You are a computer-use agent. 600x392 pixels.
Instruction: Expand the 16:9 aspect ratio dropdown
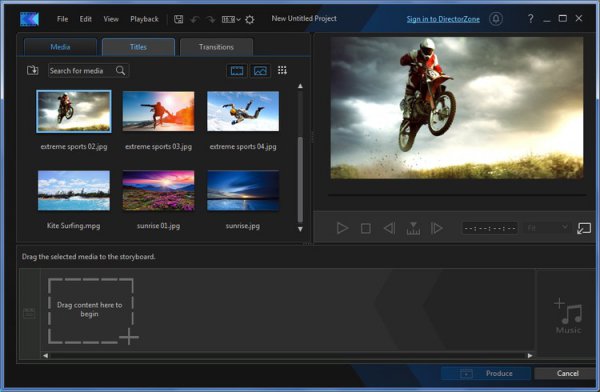pos(231,19)
